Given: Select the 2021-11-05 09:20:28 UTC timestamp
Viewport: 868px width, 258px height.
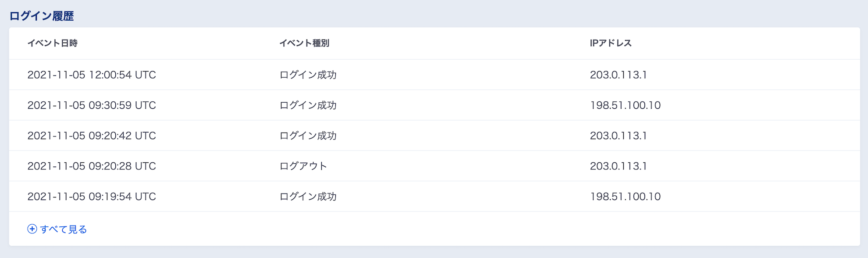Looking at the screenshot, I should [x=92, y=166].
